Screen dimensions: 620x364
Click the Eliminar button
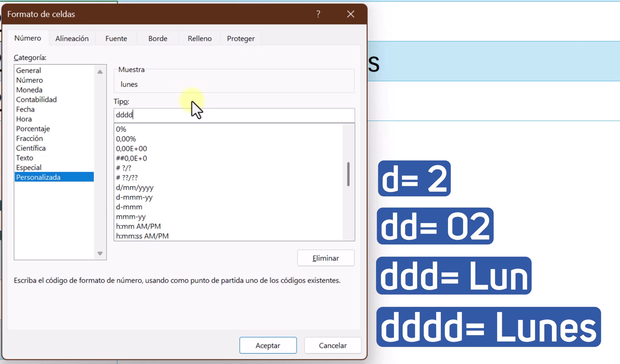point(326,258)
